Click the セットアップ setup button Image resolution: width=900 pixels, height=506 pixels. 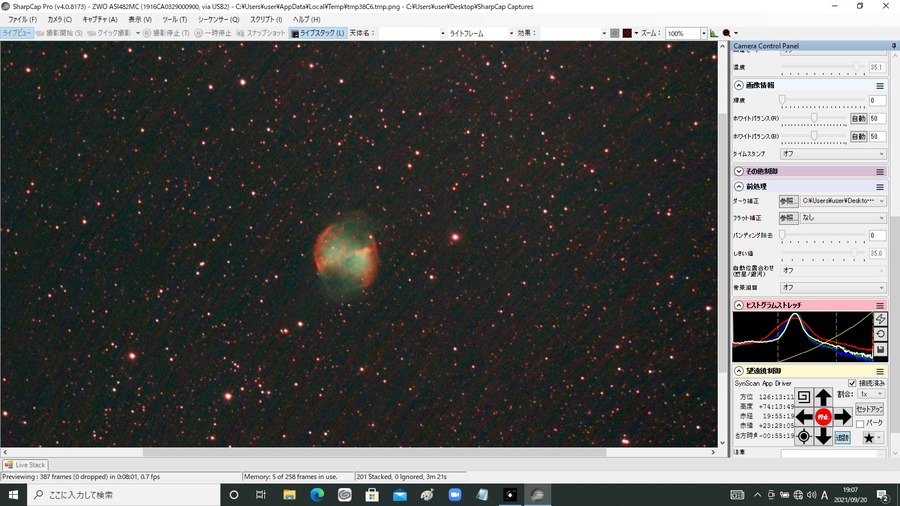(870, 409)
